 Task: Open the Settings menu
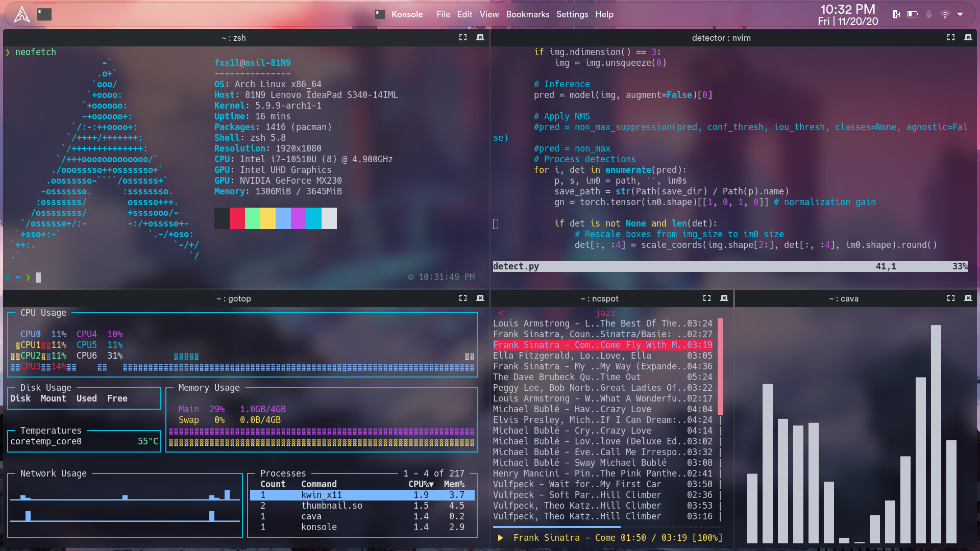pyautogui.click(x=572, y=14)
